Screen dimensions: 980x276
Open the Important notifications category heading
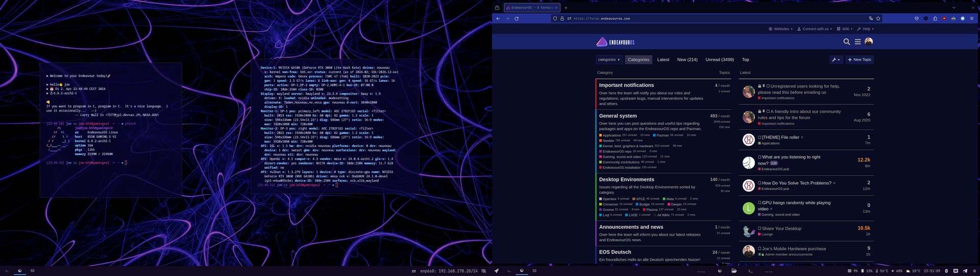(626, 85)
